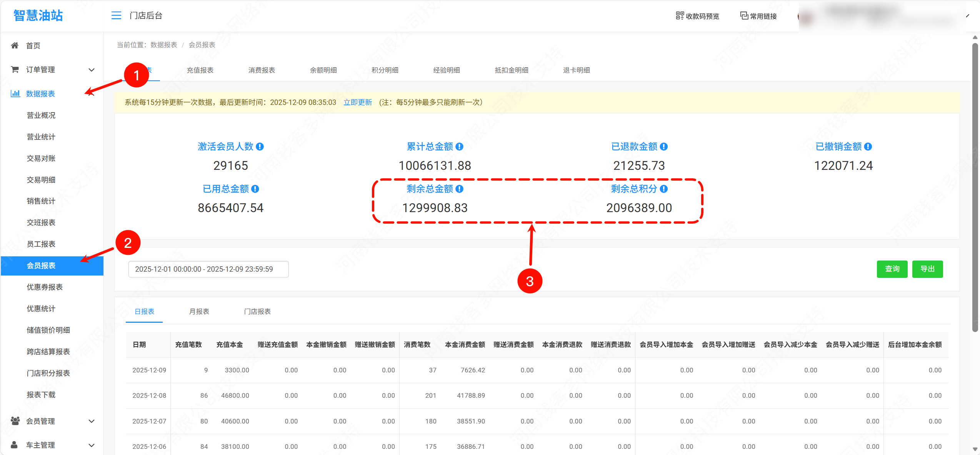Click the home icon for 首页

tap(15, 45)
